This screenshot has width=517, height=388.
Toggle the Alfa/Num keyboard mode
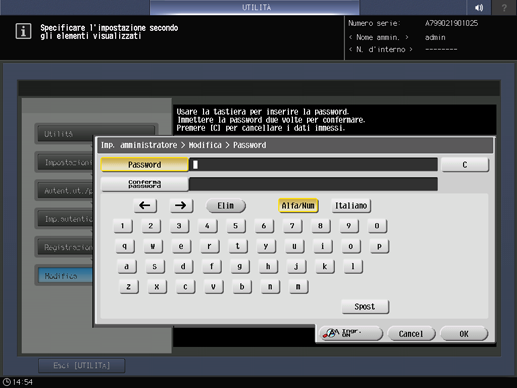[298, 206]
